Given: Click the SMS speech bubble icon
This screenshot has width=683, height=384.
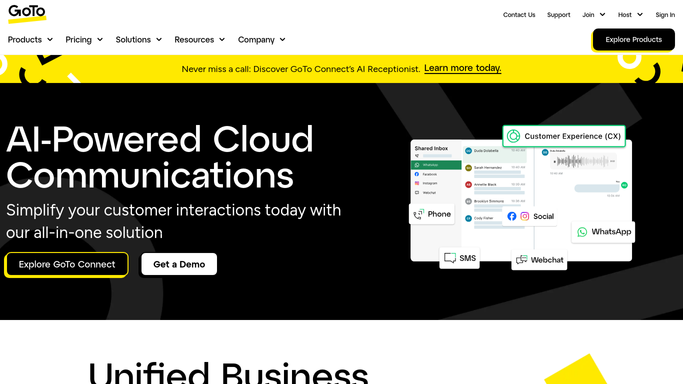Looking at the screenshot, I should click(x=450, y=258).
